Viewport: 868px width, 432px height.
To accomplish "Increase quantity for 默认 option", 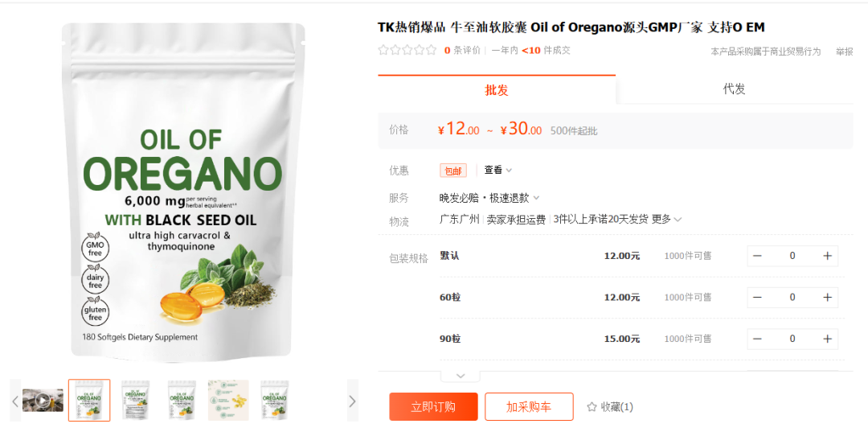I will click(827, 256).
